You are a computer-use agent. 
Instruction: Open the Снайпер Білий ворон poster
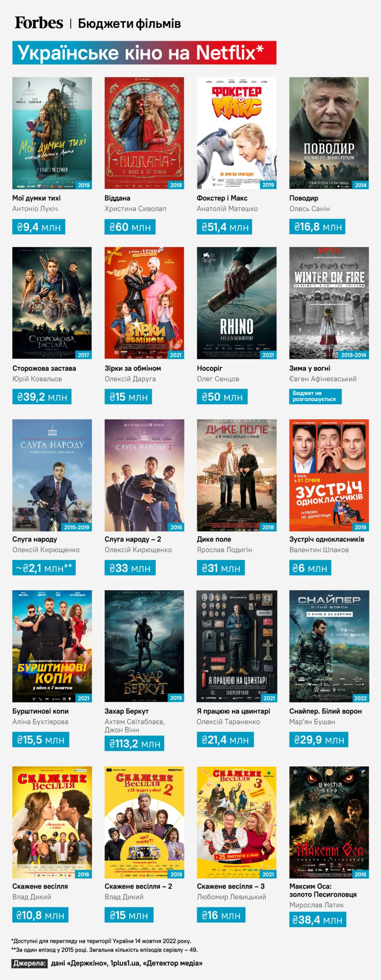(329, 646)
